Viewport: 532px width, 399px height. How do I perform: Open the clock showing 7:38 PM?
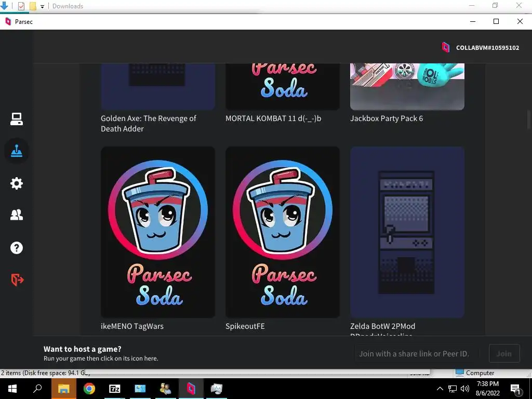[487, 389]
